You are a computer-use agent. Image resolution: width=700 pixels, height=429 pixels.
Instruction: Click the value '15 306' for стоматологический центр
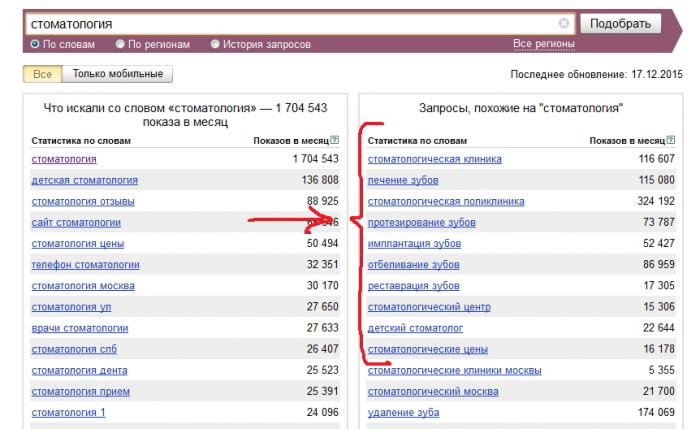pos(658,307)
